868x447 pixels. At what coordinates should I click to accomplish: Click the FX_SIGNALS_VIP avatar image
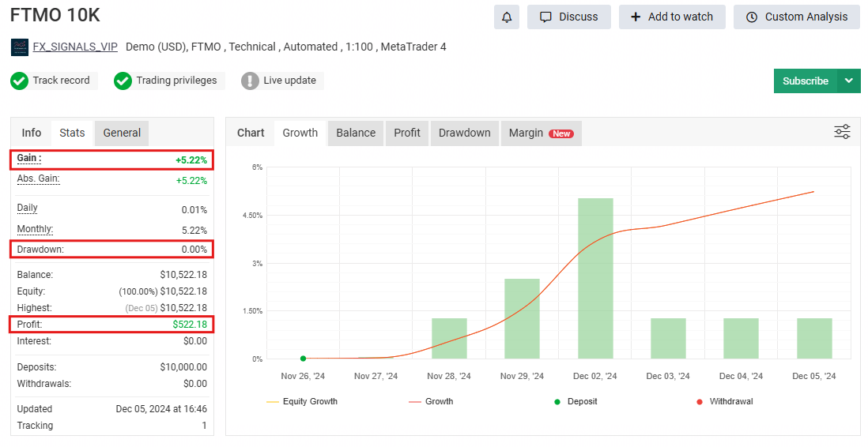coord(20,47)
